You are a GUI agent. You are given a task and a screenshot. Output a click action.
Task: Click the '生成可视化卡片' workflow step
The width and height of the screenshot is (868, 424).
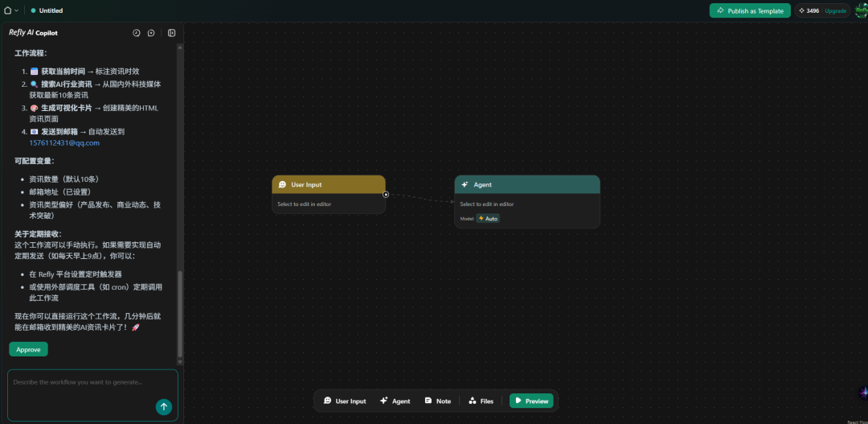point(67,108)
